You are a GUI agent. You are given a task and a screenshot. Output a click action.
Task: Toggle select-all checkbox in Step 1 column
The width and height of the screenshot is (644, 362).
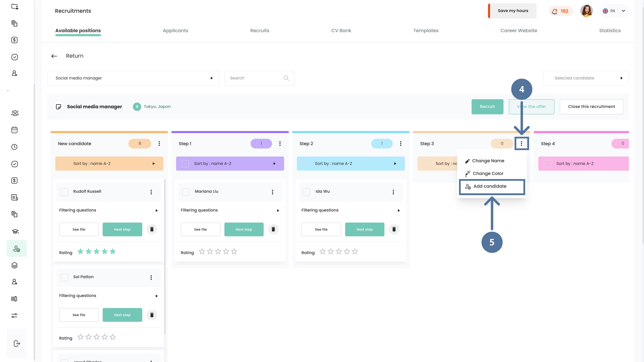click(x=185, y=164)
